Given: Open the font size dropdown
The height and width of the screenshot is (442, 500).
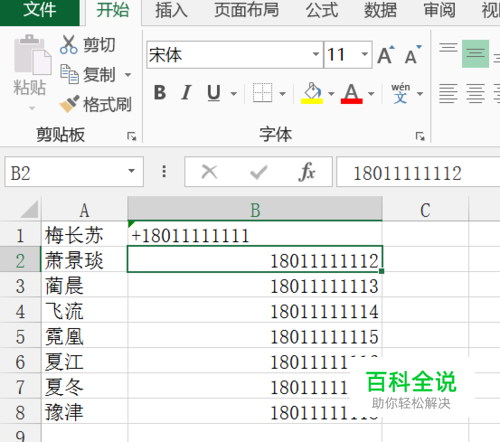Looking at the screenshot, I should 365,54.
